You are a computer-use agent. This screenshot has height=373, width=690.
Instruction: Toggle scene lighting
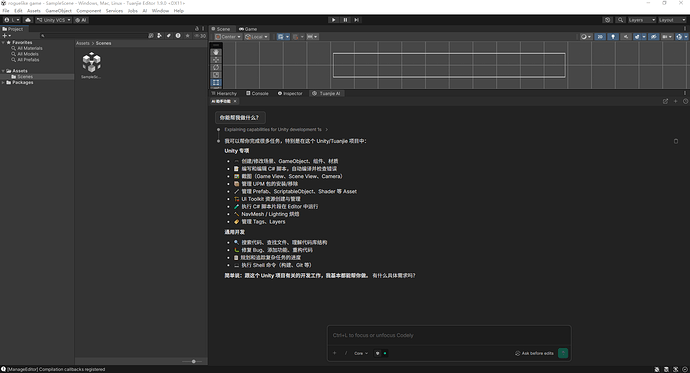tap(613, 37)
